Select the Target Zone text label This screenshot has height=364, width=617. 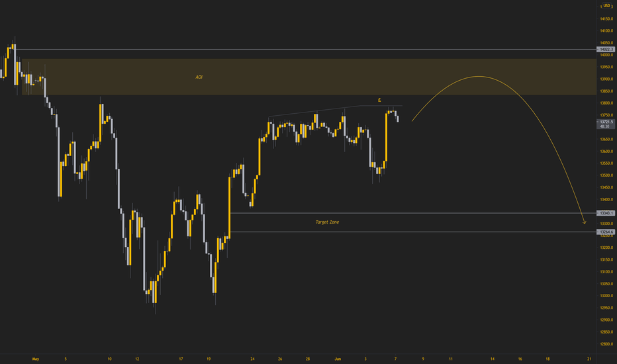327,222
